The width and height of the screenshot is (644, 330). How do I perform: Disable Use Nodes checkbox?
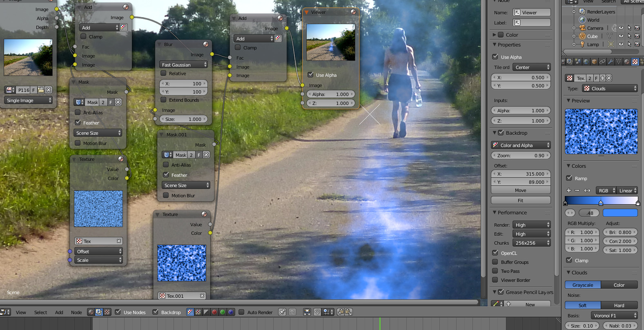(118, 312)
